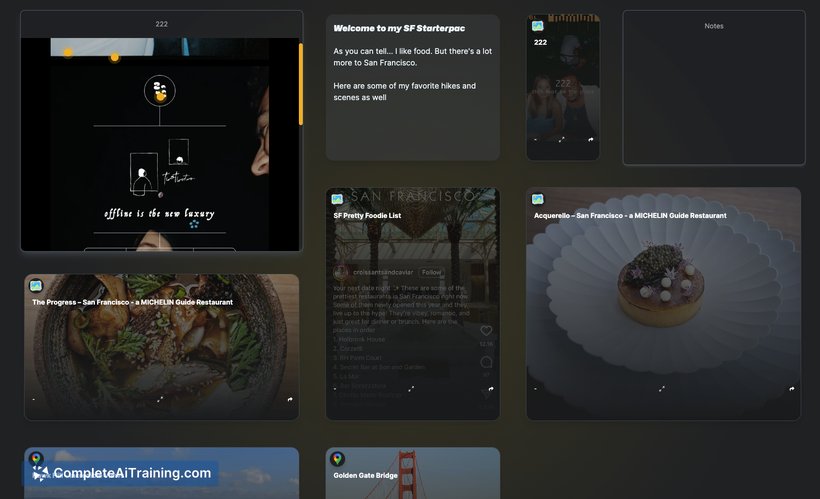Expand The Progress restaurant card to fullscreen
820x499 pixels.
pyautogui.click(x=160, y=399)
